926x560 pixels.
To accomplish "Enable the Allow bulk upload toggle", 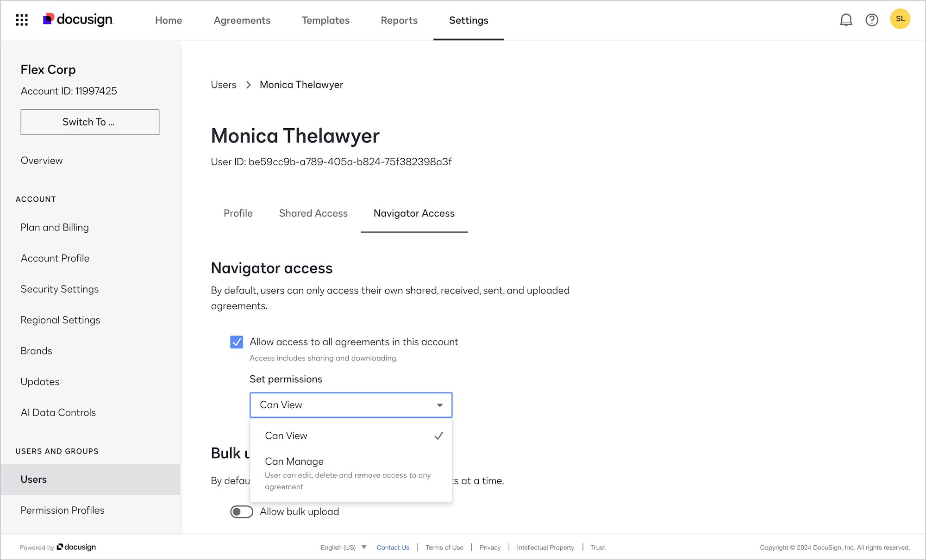I will (x=241, y=511).
